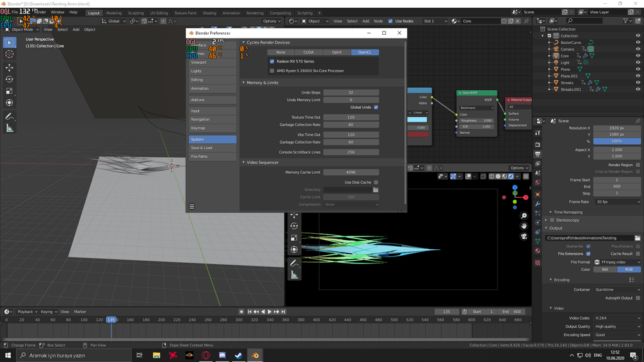
Task: Jump to timeline start frame
Action: pyautogui.click(x=249, y=312)
